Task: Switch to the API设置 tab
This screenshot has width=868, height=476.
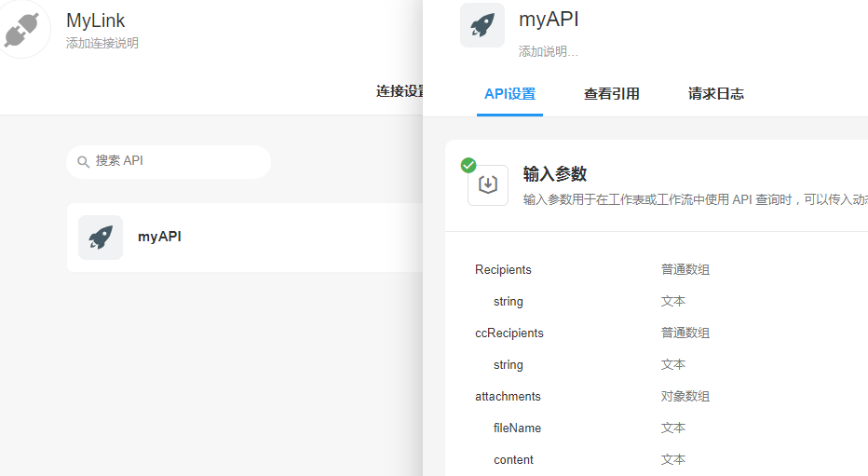Action: pyautogui.click(x=509, y=94)
